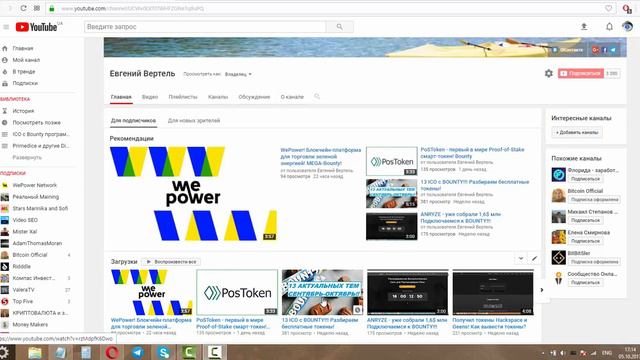Bookmark page with heart icon
640x360 pixels.
click(x=608, y=8)
